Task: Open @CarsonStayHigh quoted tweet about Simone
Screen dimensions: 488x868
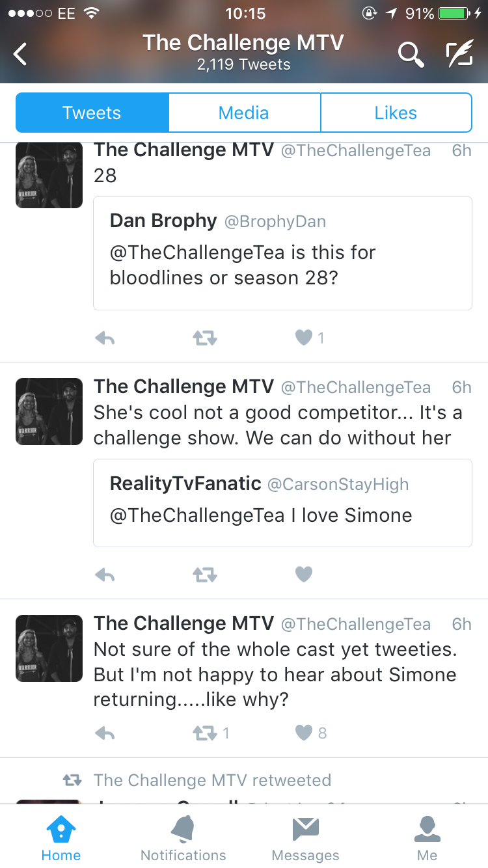Action: click(x=282, y=503)
